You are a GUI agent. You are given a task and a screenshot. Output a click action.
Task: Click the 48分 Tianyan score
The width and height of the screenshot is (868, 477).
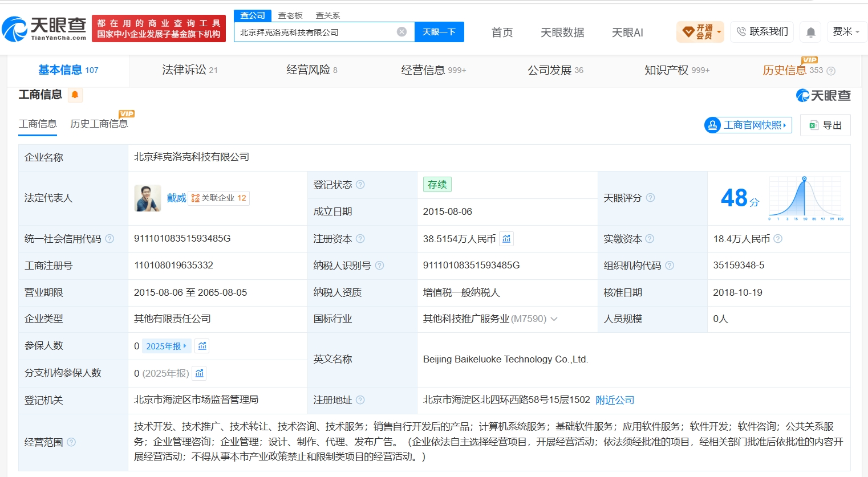coord(740,198)
